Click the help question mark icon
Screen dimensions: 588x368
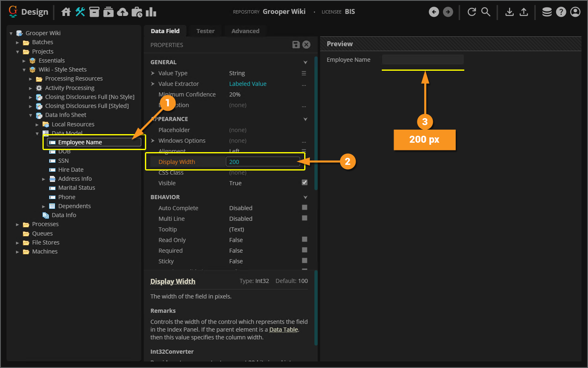pyautogui.click(x=561, y=12)
